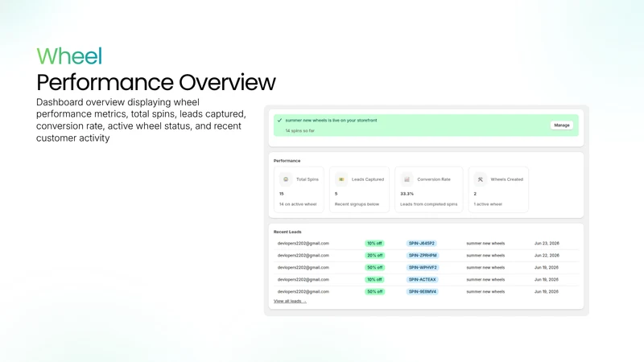Click the 'Performance' section heading
This screenshot has height=362, width=644.
click(x=287, y=161)
